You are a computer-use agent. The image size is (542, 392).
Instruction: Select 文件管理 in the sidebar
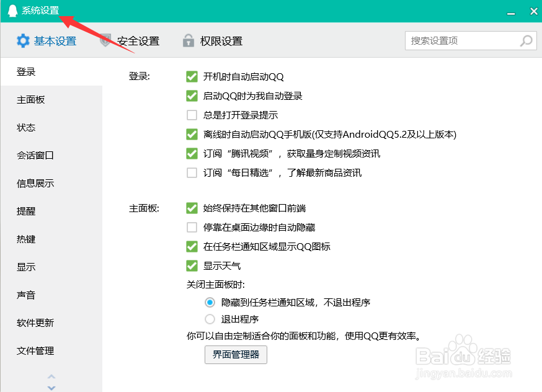pos(51,350)
